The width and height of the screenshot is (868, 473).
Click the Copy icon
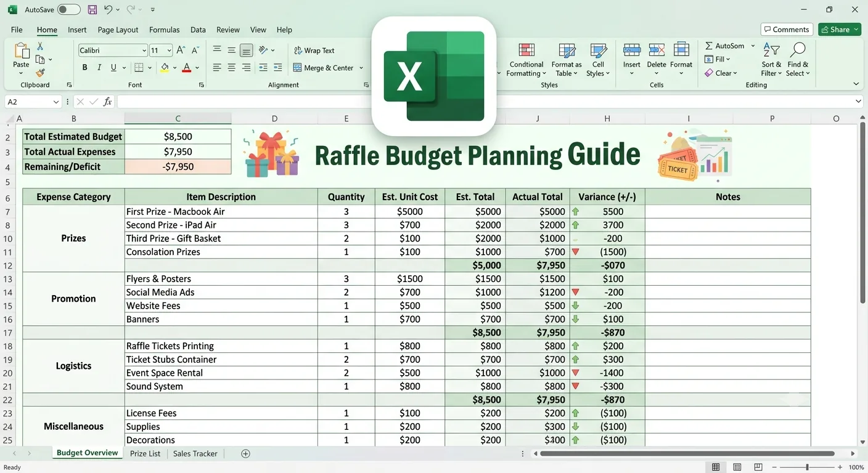(40, 59)
